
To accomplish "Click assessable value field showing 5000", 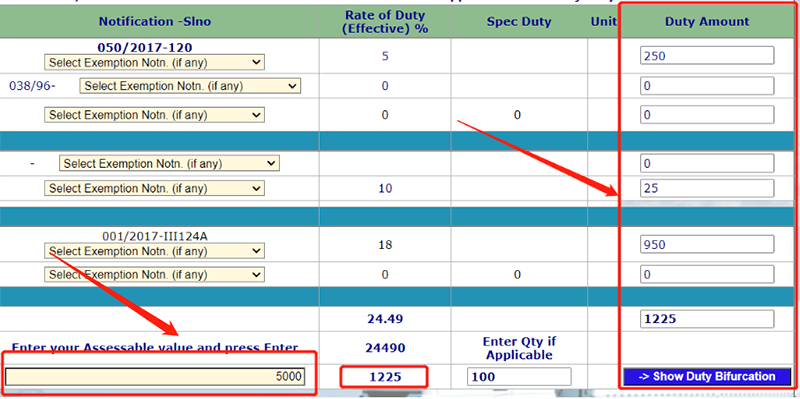I will [x=156, y=377].
